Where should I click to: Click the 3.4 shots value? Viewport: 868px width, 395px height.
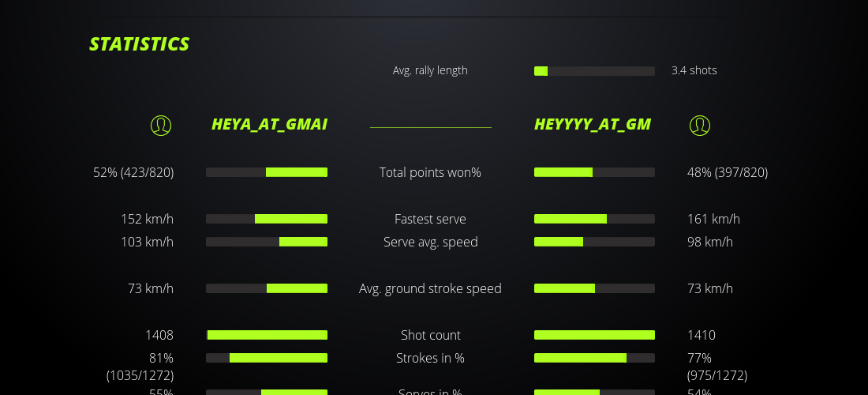[x=694, y=70]
